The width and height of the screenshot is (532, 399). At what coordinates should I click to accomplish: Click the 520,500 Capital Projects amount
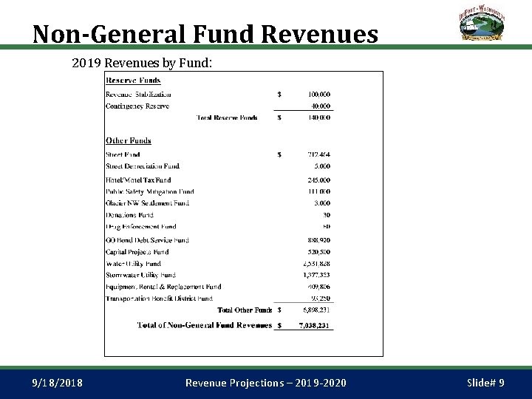319,252
